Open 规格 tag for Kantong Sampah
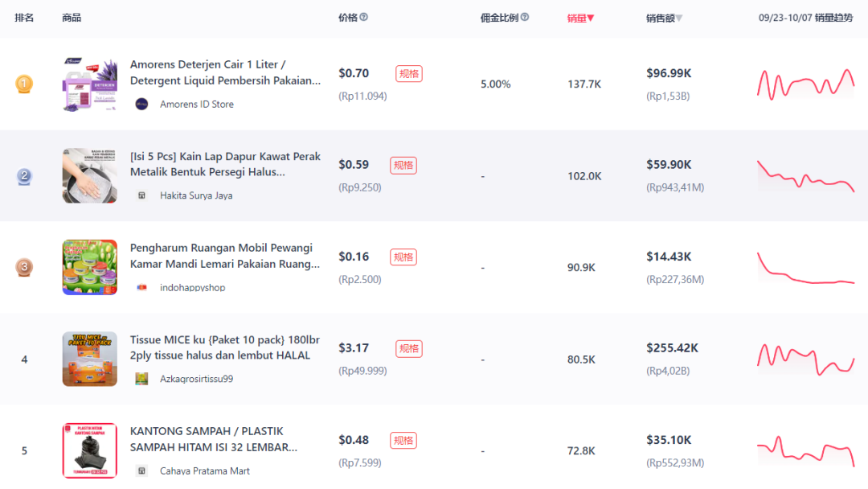868x489 pixels. point(403,440)
